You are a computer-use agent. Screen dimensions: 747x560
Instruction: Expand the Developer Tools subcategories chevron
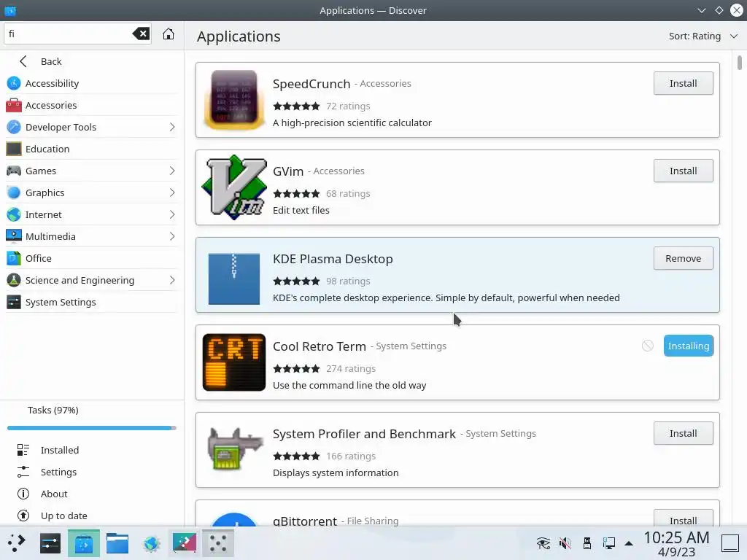(x=172, y=127)
